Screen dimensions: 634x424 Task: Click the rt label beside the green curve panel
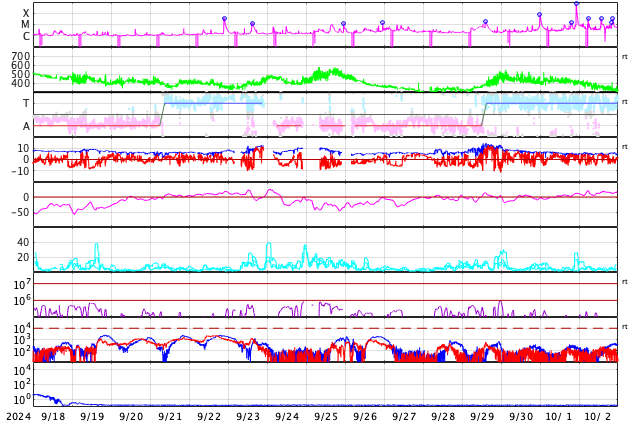point(625,57)
